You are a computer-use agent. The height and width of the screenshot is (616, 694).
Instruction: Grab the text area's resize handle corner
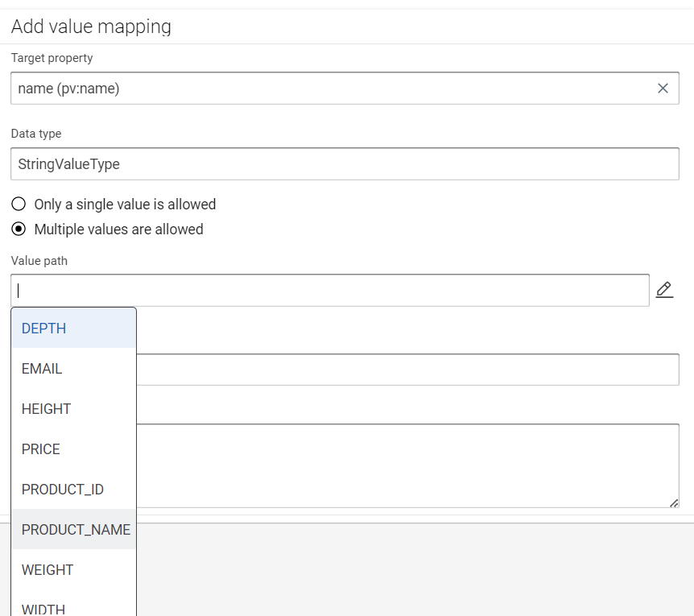(674, 502)
